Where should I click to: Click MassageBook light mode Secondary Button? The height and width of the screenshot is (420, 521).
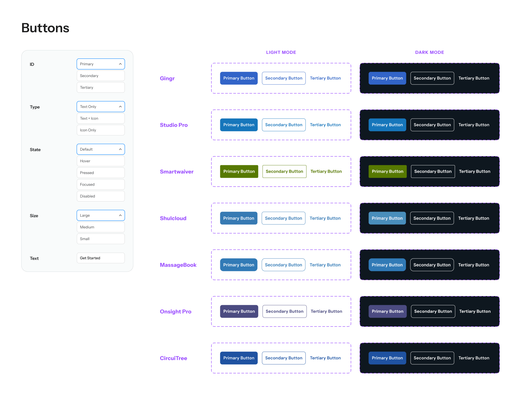(283, 265)
